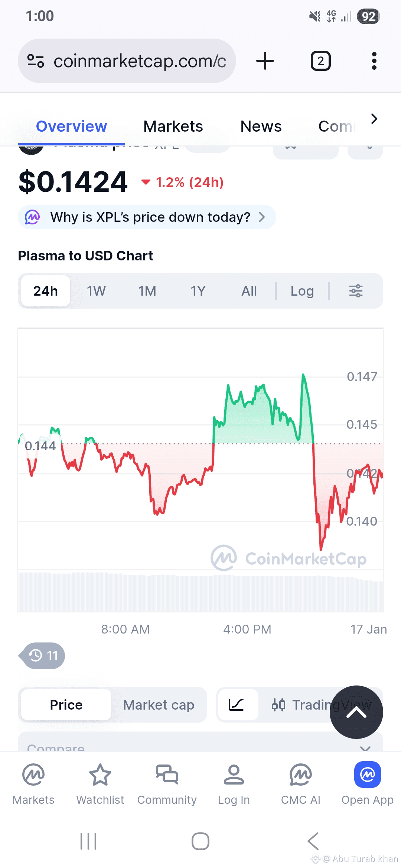
Task: Switch chart to Market cap
Action: point(159,704)
